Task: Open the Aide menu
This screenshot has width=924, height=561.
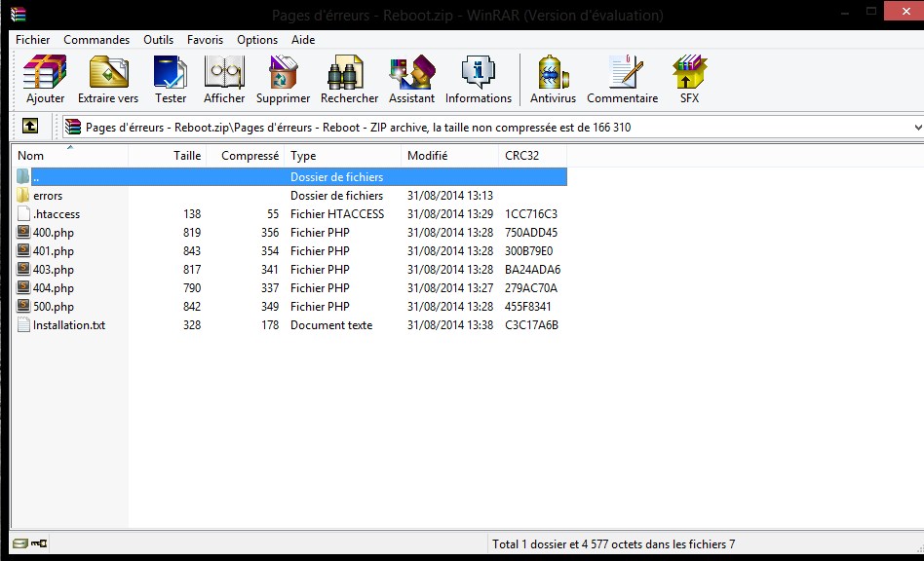Action: (303, 39)
